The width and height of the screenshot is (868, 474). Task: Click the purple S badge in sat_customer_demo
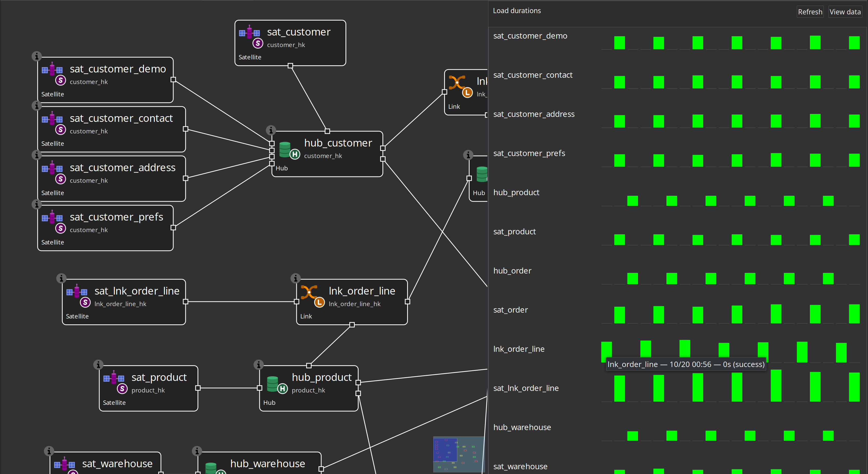(60, 80)
